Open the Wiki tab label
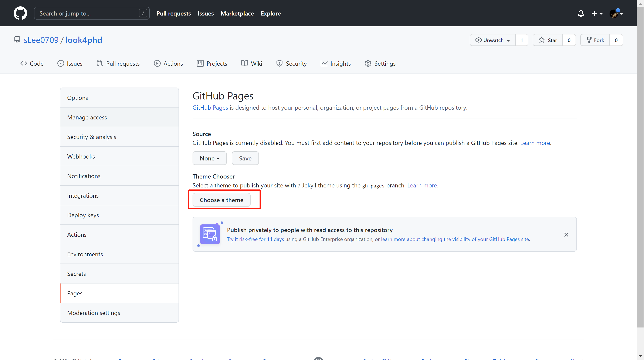Screen dimensions: 644x360 257,64
